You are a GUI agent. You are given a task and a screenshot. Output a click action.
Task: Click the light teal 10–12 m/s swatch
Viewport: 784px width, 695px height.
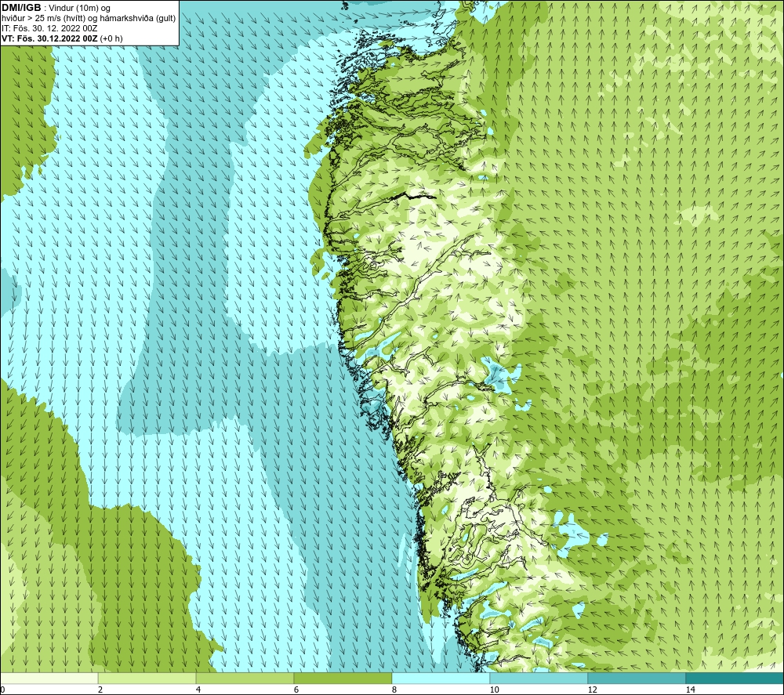pyautogui.click(x=539, y=678)
